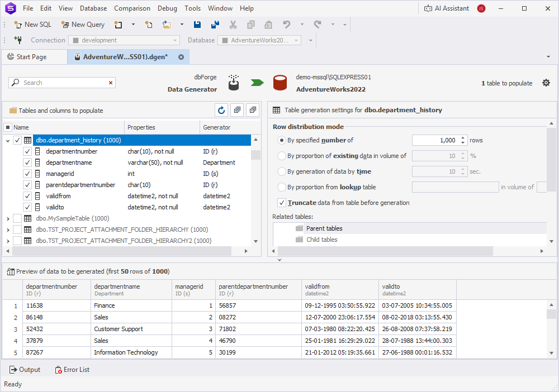
Task: Select By generation of data by time
Action: pos(282,171)
